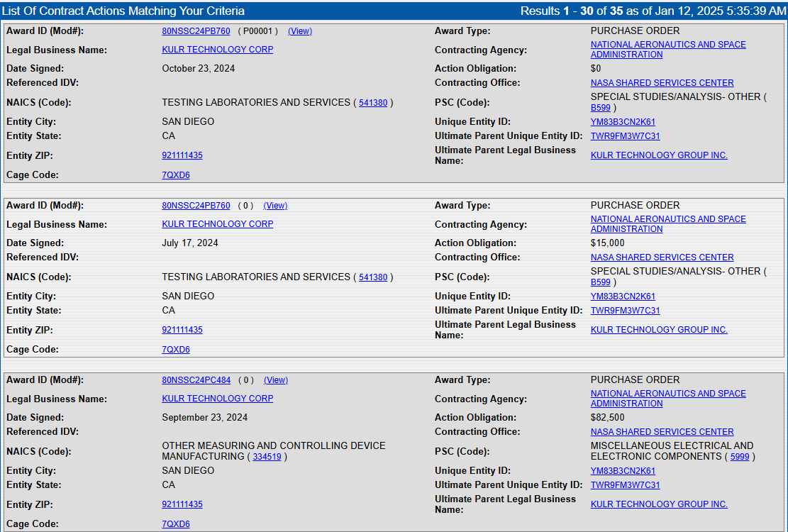Open award 80NSSC24PB760 with mod P00001

pyautogui.click(x=196, y=31)
